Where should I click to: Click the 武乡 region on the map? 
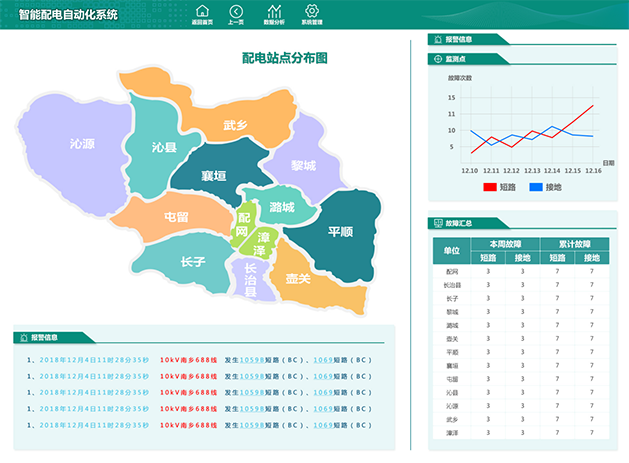coord(236,125)
